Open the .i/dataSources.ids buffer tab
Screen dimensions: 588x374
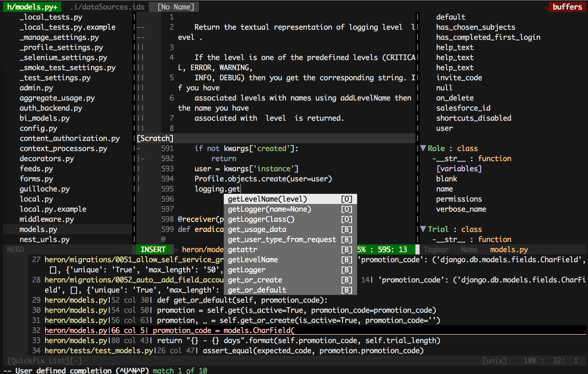point(107,7)
